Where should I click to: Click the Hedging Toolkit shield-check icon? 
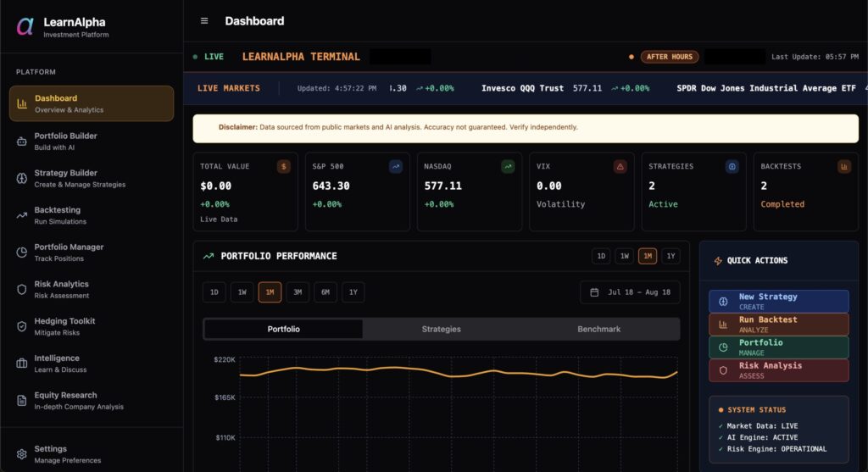(22, 326)
